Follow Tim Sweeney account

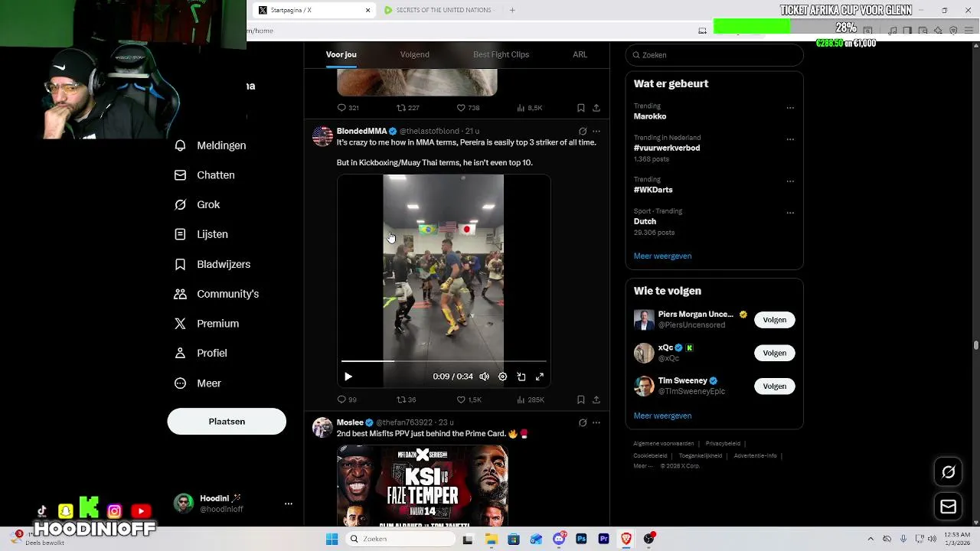point(774,386)
